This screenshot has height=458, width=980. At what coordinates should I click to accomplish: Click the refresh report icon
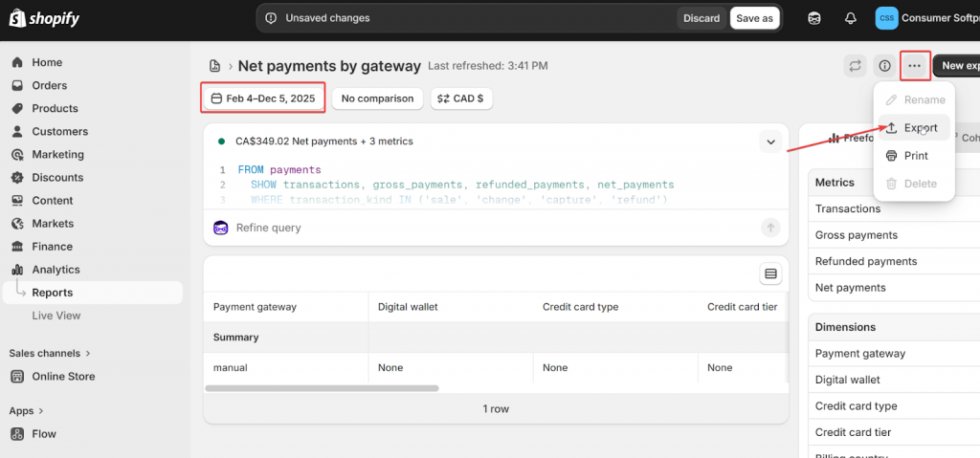point(854,66)
